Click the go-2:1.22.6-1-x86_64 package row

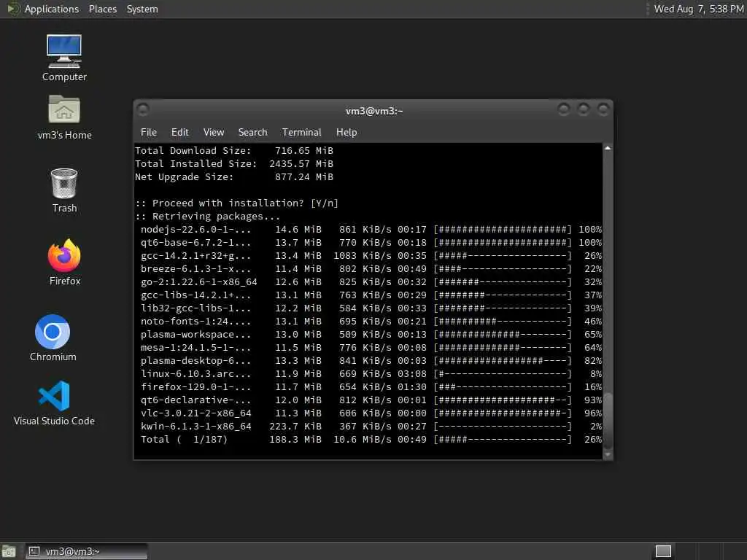pyautogui.click(x=371, y=282)
